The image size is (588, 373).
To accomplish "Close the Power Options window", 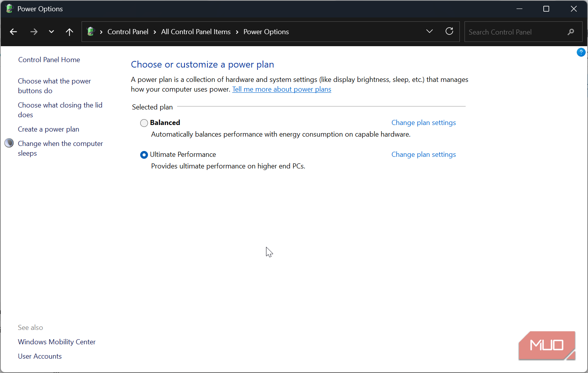I will (574, 9).
